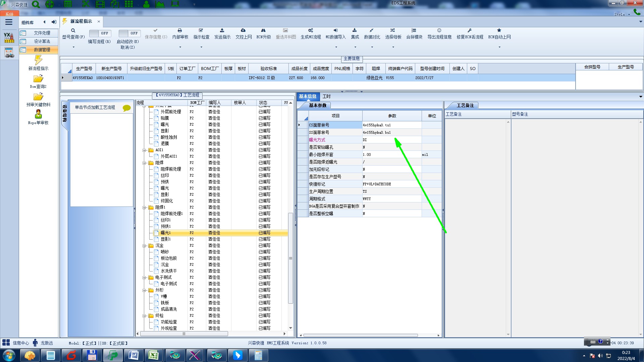Click the 内部审核 printer icon
Screen dimensions: 644x362
coord(180,31)
